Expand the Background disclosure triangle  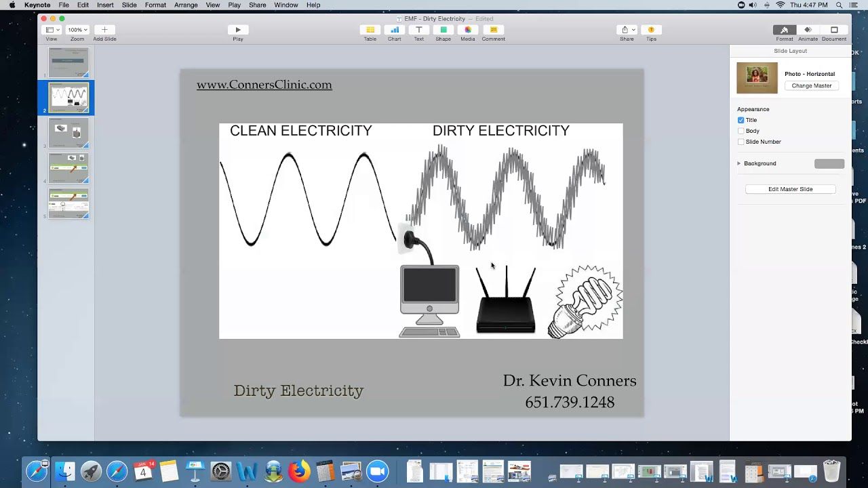739,163
